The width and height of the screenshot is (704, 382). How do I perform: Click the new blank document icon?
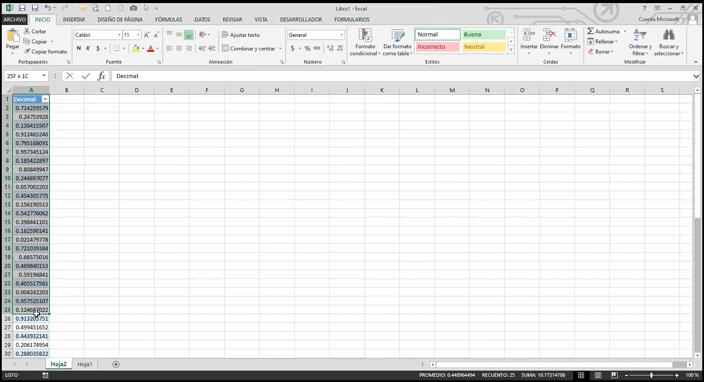pos(108,8)
